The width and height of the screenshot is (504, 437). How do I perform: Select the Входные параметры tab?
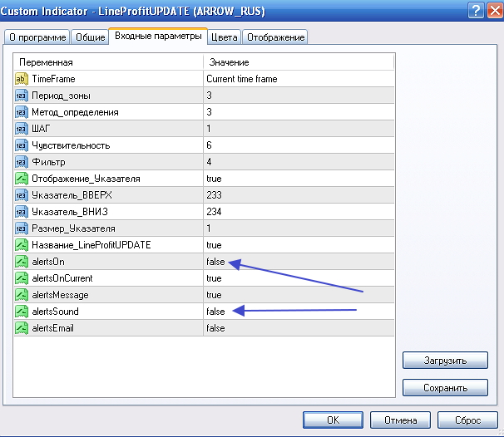pos(158,36)
